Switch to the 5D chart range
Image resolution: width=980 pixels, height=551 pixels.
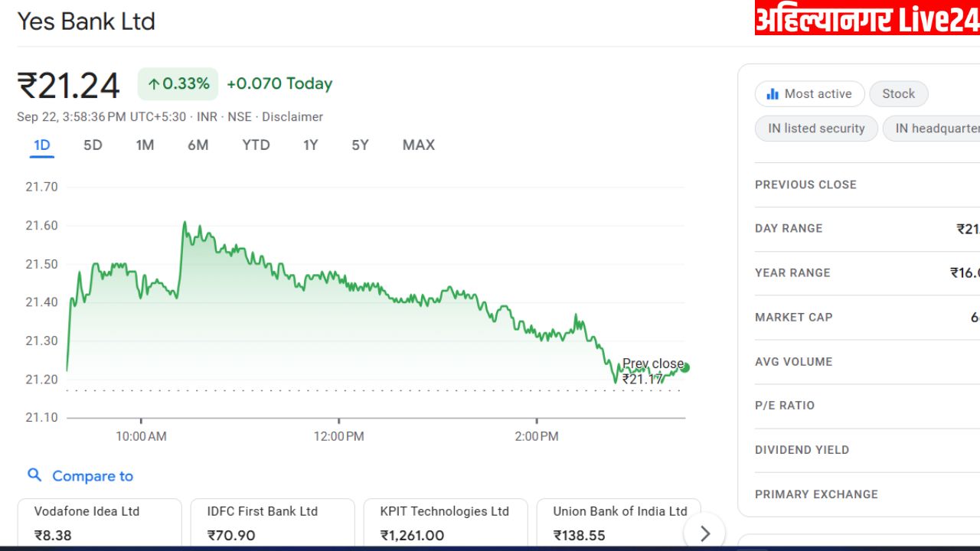tap(93, 145)
